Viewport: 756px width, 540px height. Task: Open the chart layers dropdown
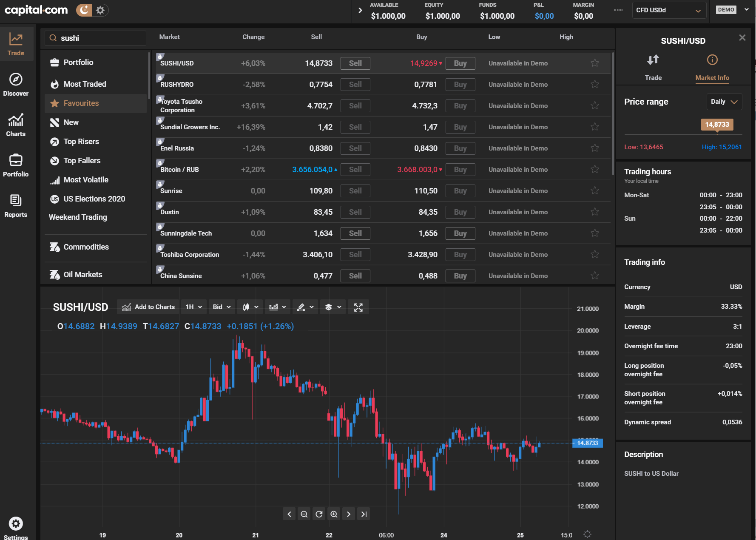pos(333,307)
